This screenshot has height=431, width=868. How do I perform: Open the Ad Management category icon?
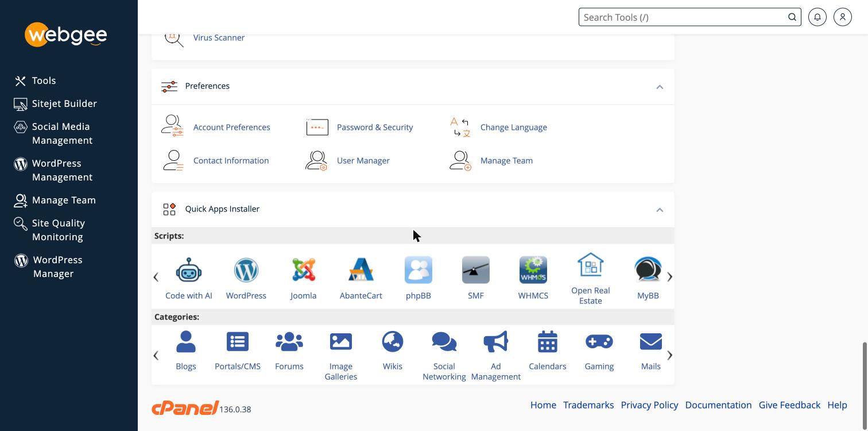[x=496, y=341]
